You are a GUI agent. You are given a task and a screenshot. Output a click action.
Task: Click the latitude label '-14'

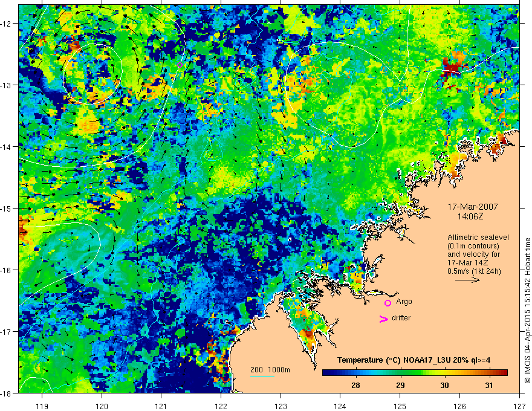[x=6, y=147]
